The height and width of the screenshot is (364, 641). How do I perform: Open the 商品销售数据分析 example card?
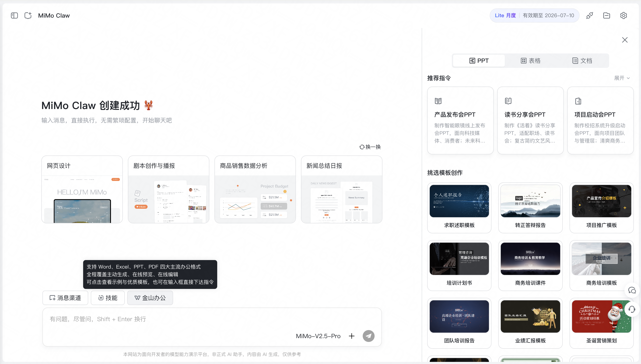point(255,189)
